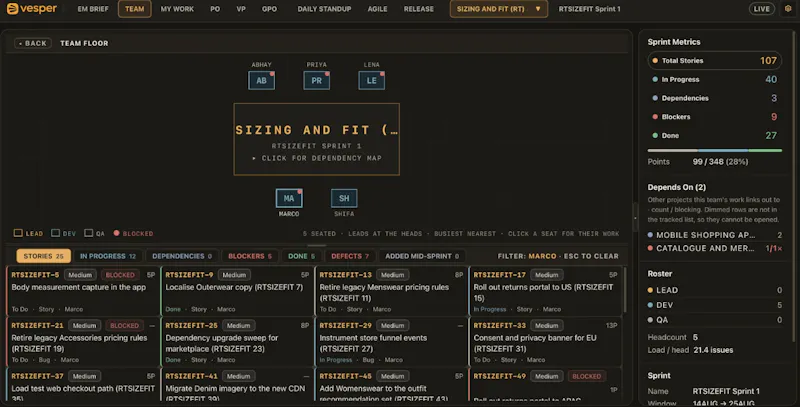Click the side panel collapse handle
800x407 pixels.
coord(635,218)
